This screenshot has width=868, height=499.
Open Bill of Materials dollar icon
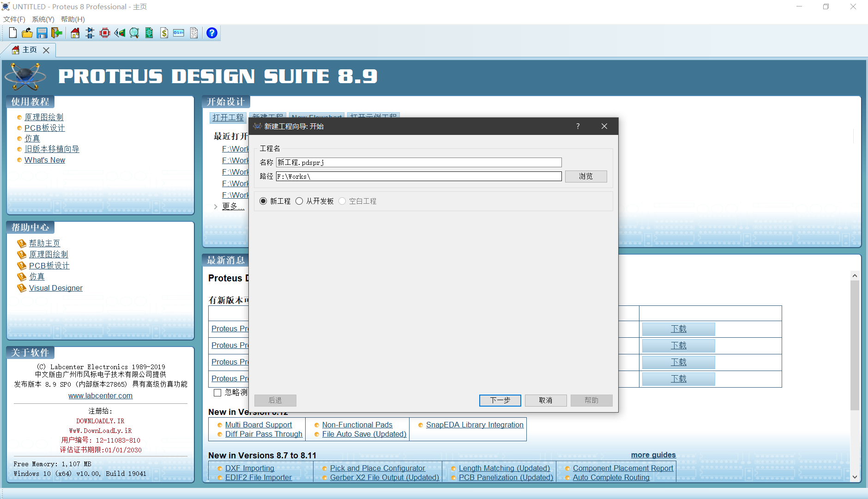pyautogui.click(x=164, y=33)
